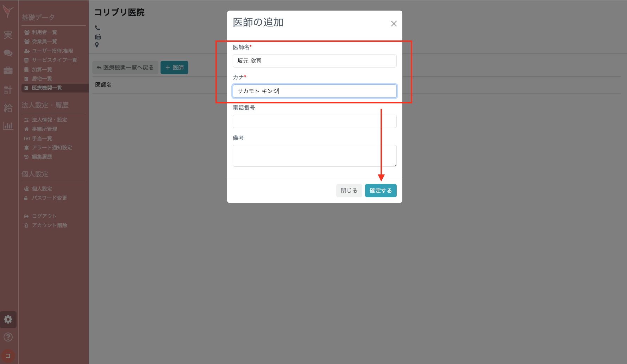Click the 計 planning icon in left rail

8,90
